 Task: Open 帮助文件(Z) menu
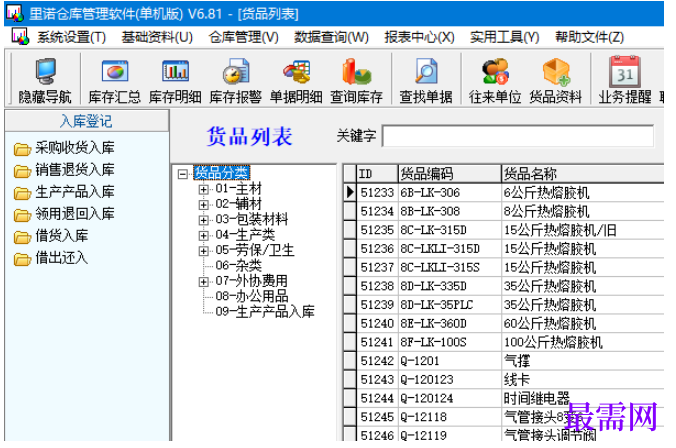(589, 37)
